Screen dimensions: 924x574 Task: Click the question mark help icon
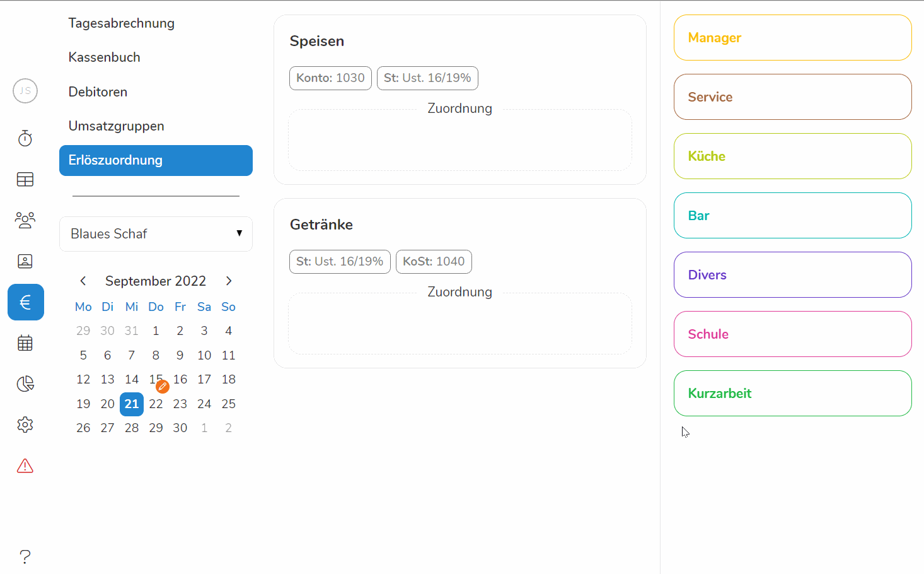click(x=25, y=556)
